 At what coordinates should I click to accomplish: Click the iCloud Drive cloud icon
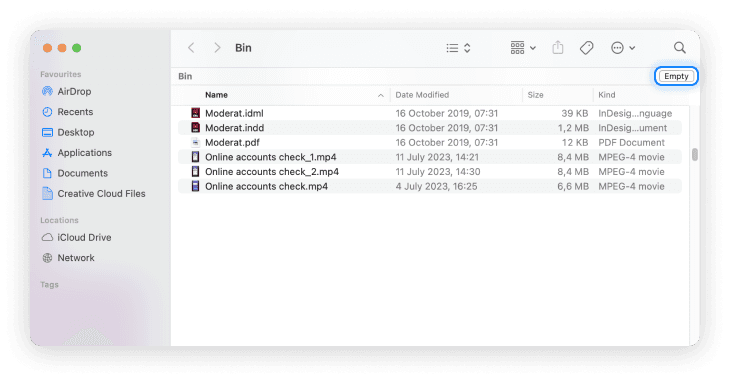point(47,238)
